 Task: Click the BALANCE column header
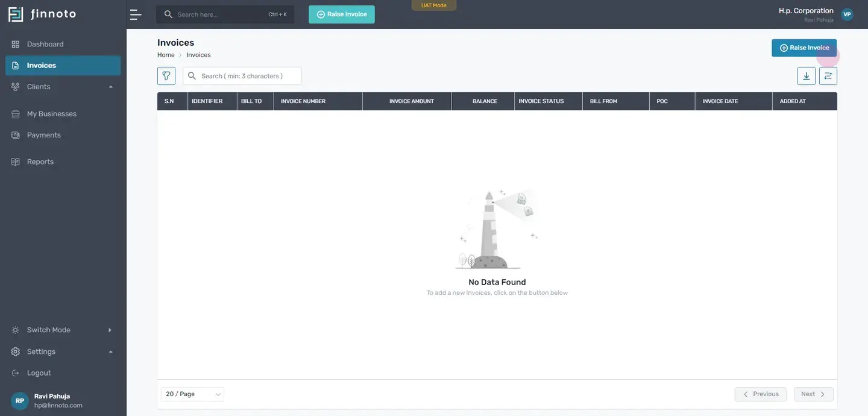(x=483, y=101)
